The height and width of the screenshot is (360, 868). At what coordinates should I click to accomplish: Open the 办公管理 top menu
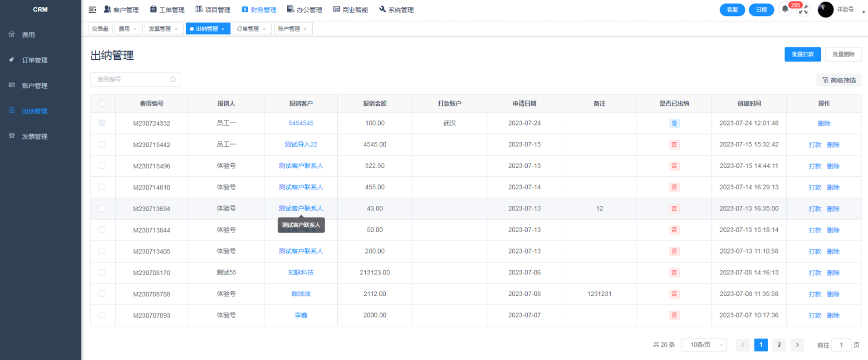click(305, 9)
